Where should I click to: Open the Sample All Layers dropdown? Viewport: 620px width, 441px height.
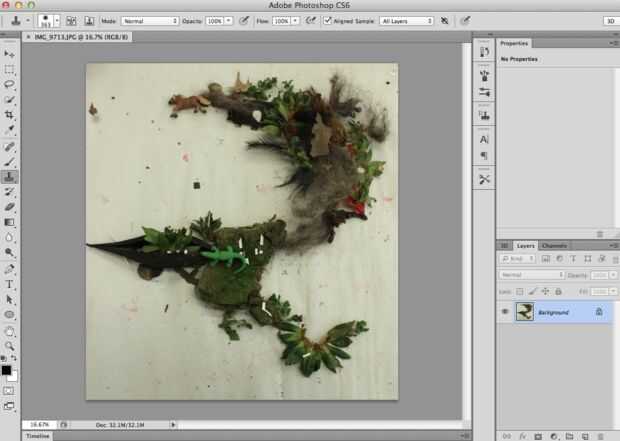(406, 21)
